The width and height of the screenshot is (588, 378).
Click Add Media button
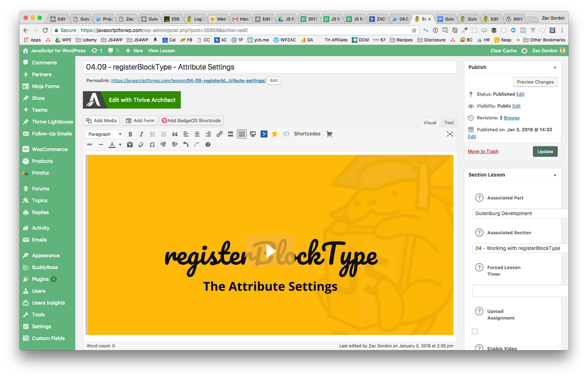click(101, 120)
